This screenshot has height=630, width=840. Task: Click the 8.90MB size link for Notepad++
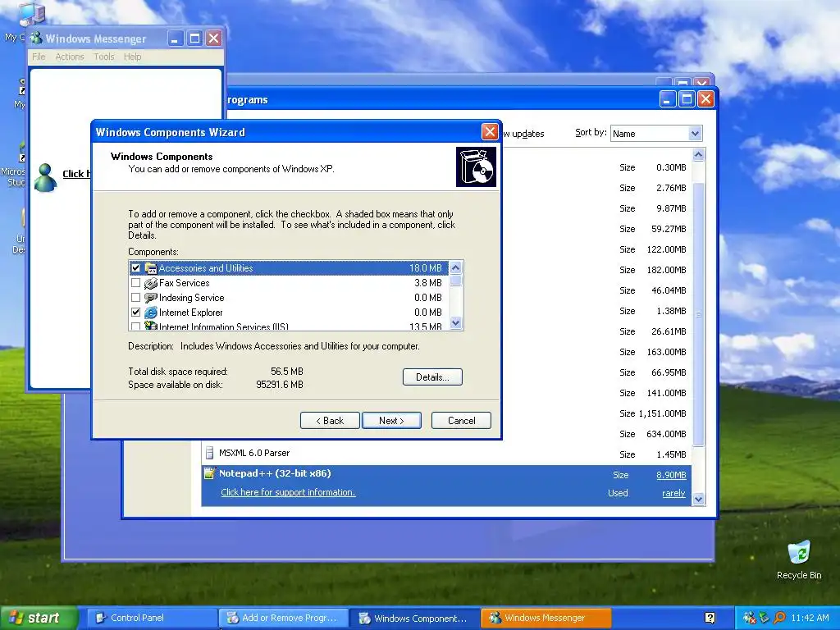click(x=671, y=475)
